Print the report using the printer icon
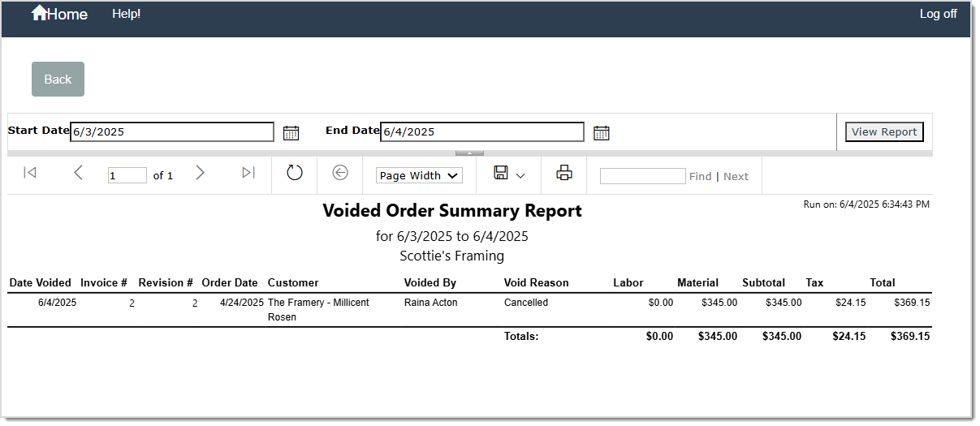Viewport: 980px width, 426px height. pos(564,172)
